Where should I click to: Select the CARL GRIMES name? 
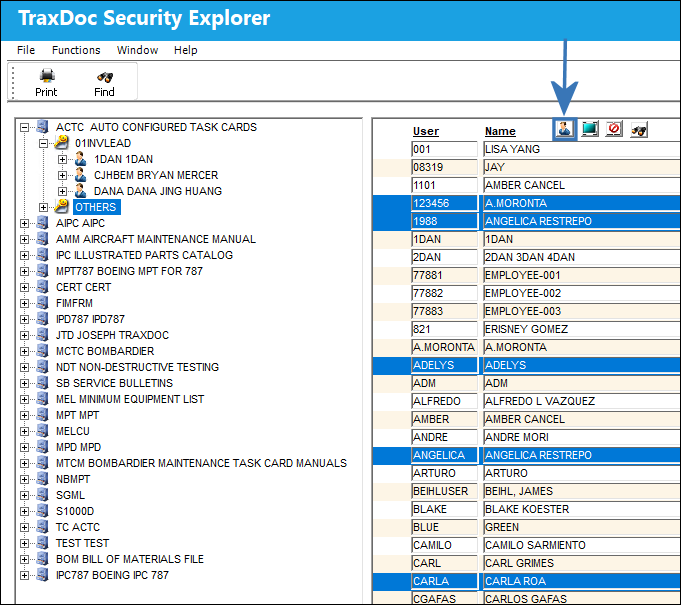[582, 563]
